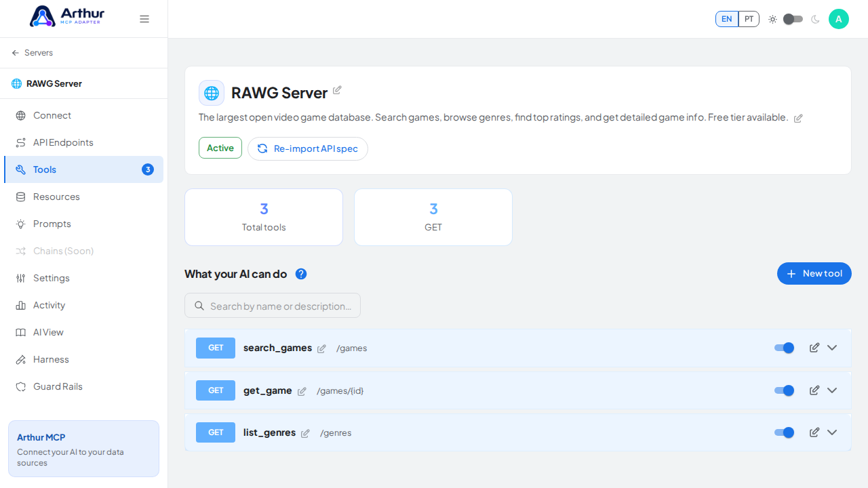The width and height of the screenshot is (868, 488).
Task: Create a New tool
Action: click(x=814, y=273)
